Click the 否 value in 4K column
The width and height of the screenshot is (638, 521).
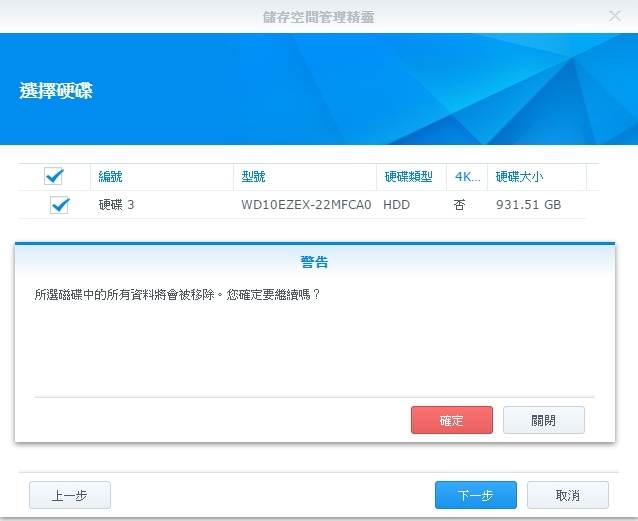[459, 205]
